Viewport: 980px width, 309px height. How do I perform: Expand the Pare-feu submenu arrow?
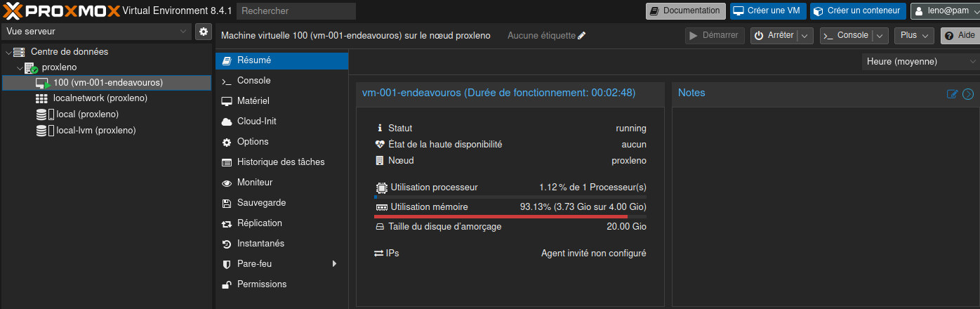pos(334,264)
